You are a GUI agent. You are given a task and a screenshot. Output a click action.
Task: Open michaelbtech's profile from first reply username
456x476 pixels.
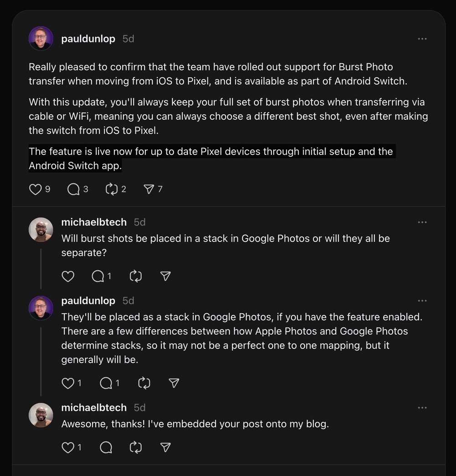[94, 222]
